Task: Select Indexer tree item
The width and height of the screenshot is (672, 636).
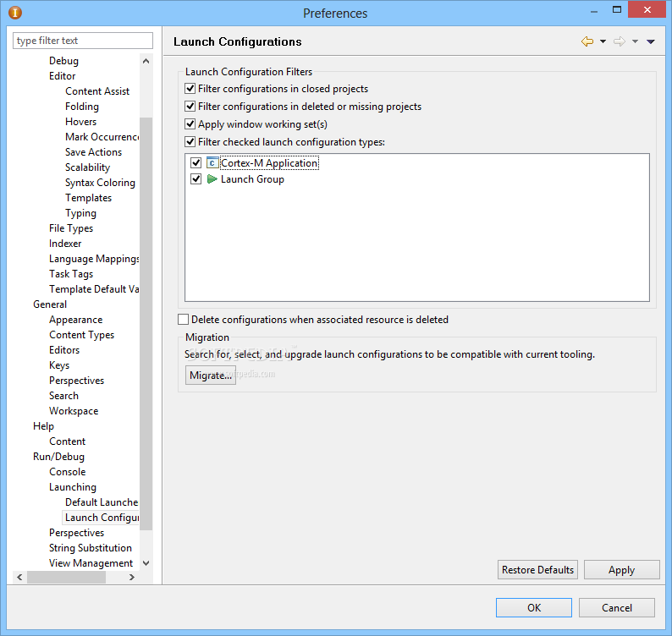Action: pyautogui.click(x=65, y=244)
